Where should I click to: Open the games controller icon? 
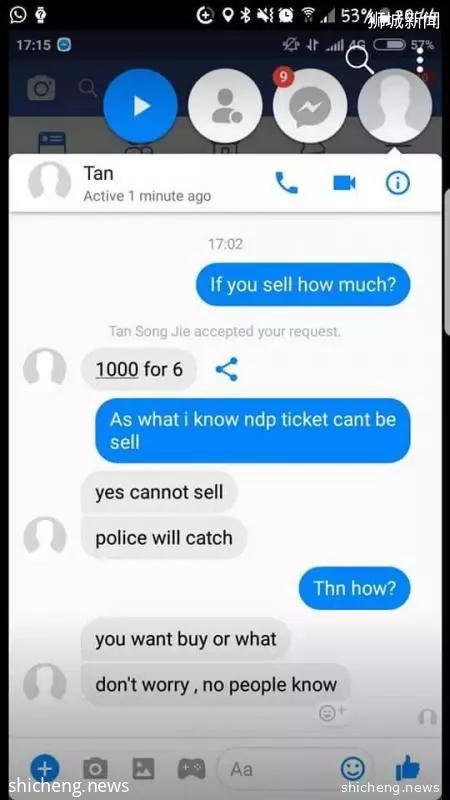[x=191, y=768]
